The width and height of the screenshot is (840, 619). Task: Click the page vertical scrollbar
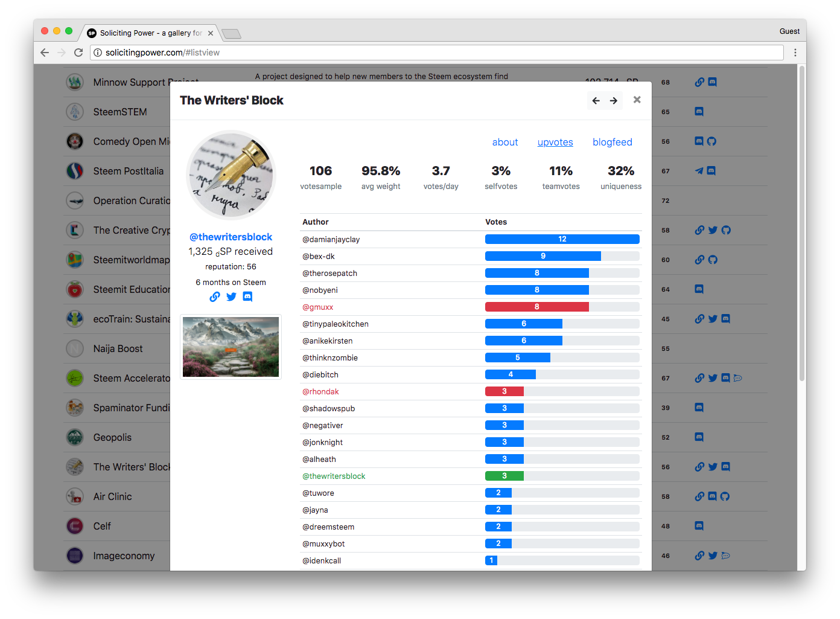coord(802,223)
